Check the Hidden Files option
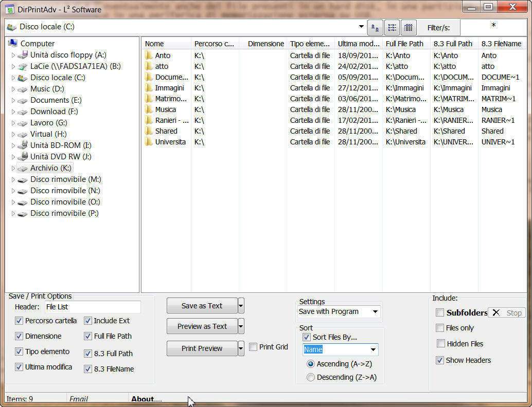 click(x=441, y=344)
